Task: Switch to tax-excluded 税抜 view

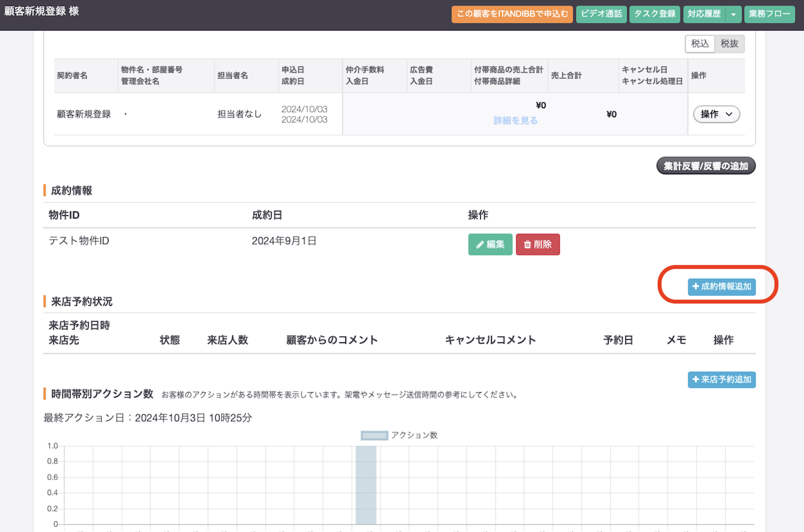Action: 729,44
